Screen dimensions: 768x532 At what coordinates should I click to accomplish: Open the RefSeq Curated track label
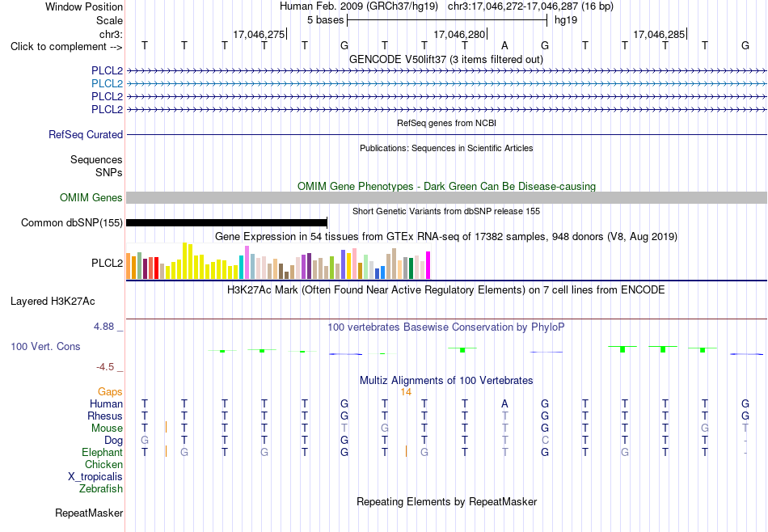click(85, 134)
